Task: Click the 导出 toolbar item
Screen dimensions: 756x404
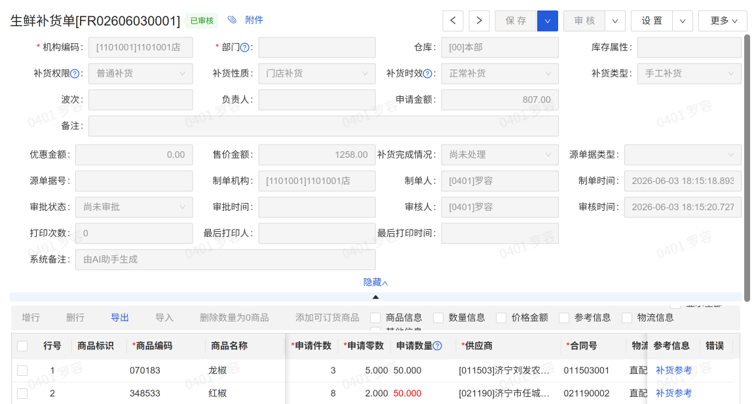Action: coord(120,318)
